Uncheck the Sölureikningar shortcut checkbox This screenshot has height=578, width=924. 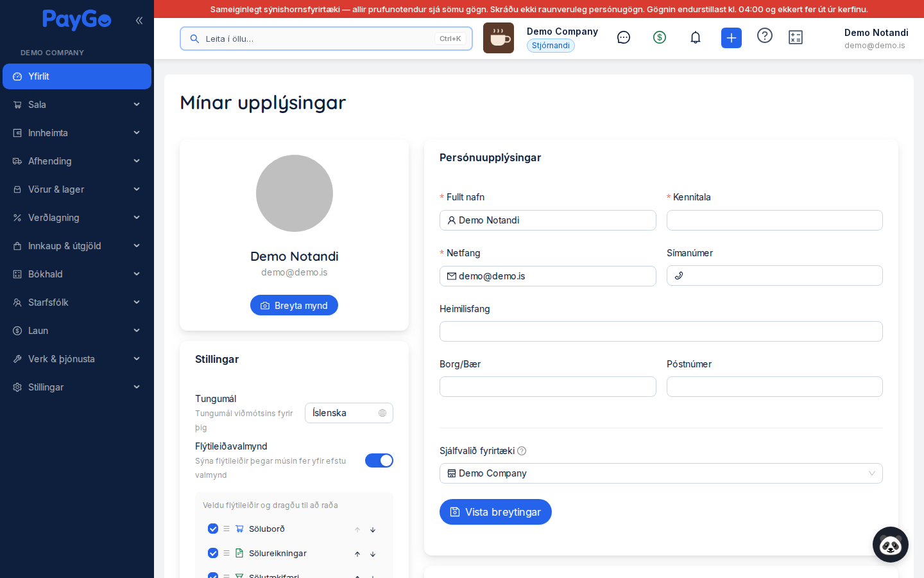213,553
